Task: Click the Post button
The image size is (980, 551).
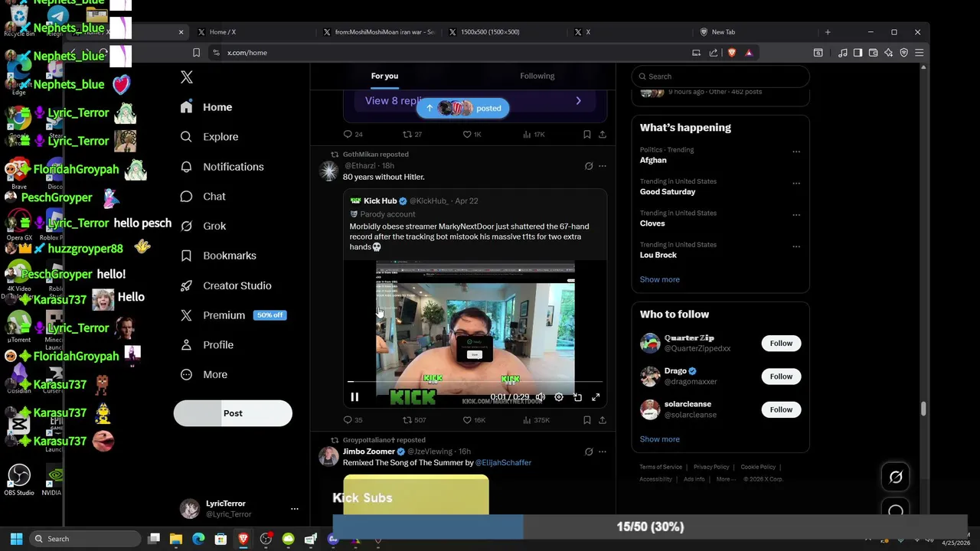Action: tap(233, 413)
